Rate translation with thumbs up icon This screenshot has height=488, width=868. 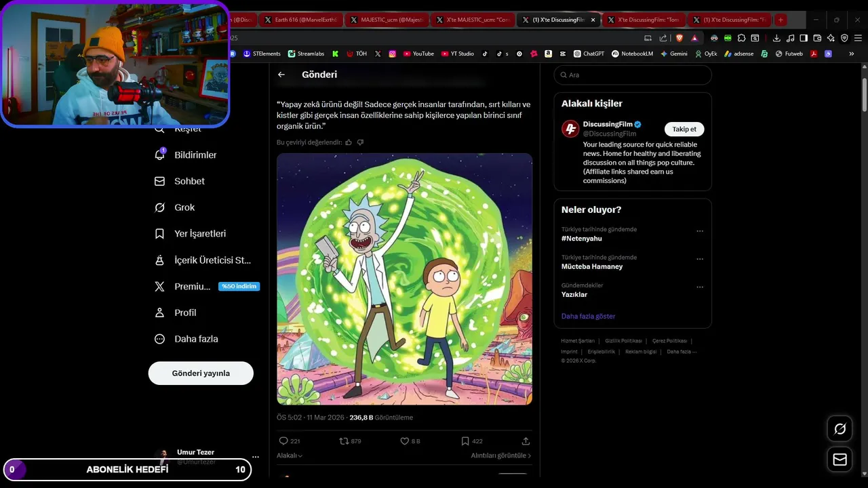(349, 142)
